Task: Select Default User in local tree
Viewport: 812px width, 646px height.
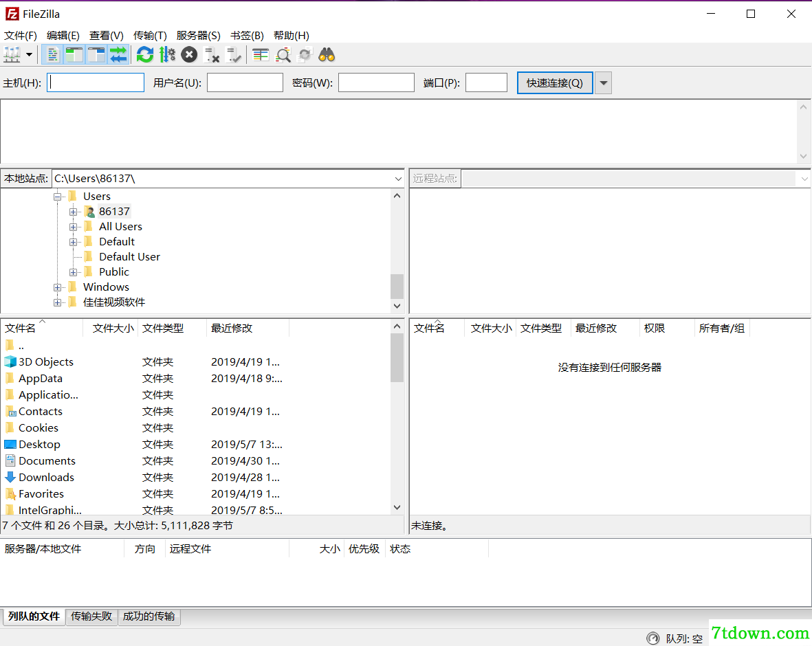Action: tap(129, 257)
